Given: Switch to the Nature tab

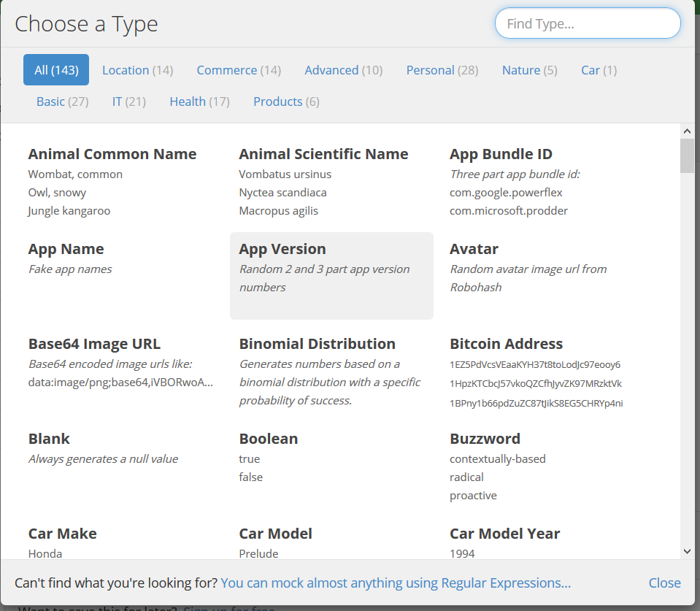Looking at the screenshot, I should click(x=529, y=70).
